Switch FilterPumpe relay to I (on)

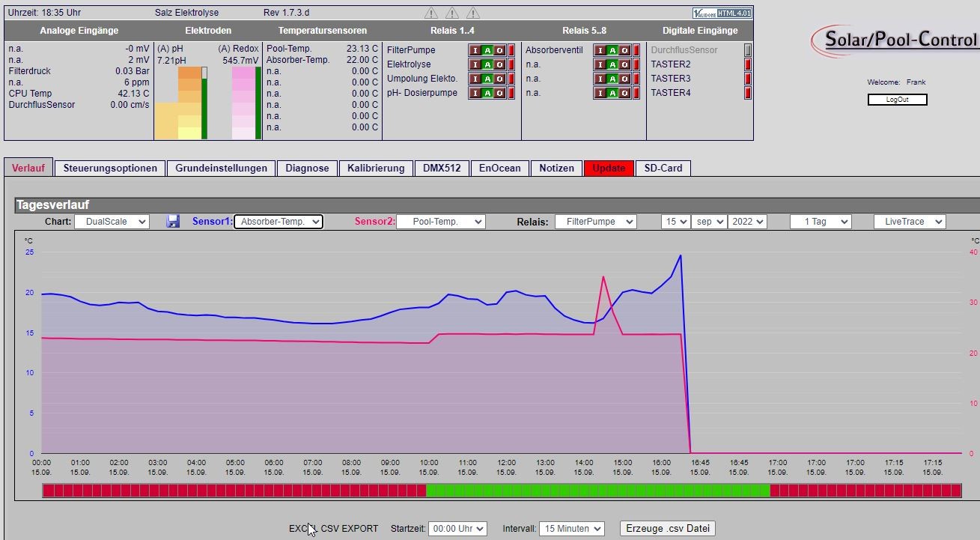[x=475, y=50]
